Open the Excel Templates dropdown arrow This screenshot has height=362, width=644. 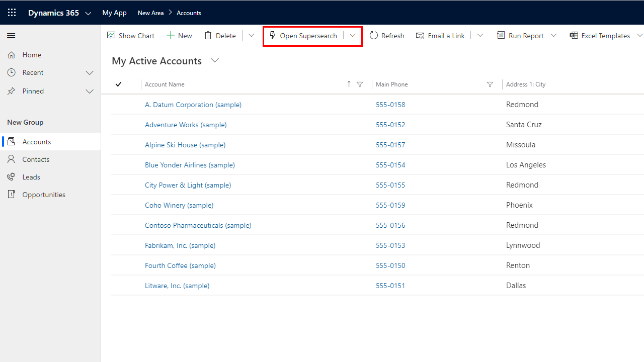(x=640, y=36)
